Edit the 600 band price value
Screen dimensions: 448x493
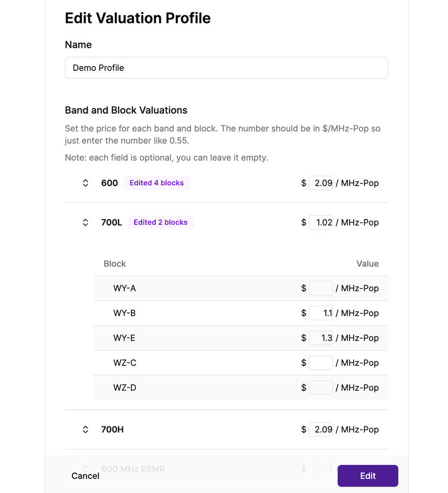pos(321,183)
